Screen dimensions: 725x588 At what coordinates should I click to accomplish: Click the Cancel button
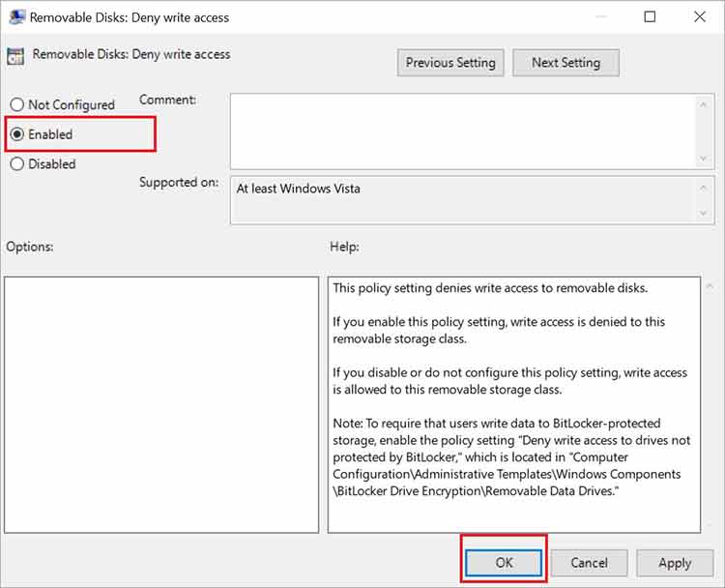click(589, 563)
